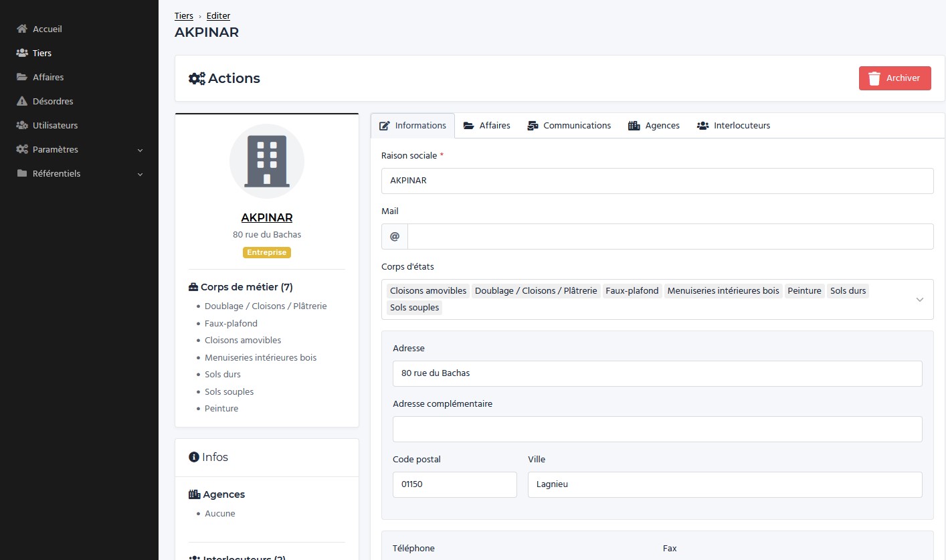The height and width of the screenshot is (560, 946).
Task: Click the 80 rue du Bachas text under avatar
Action: pos(267,235)
